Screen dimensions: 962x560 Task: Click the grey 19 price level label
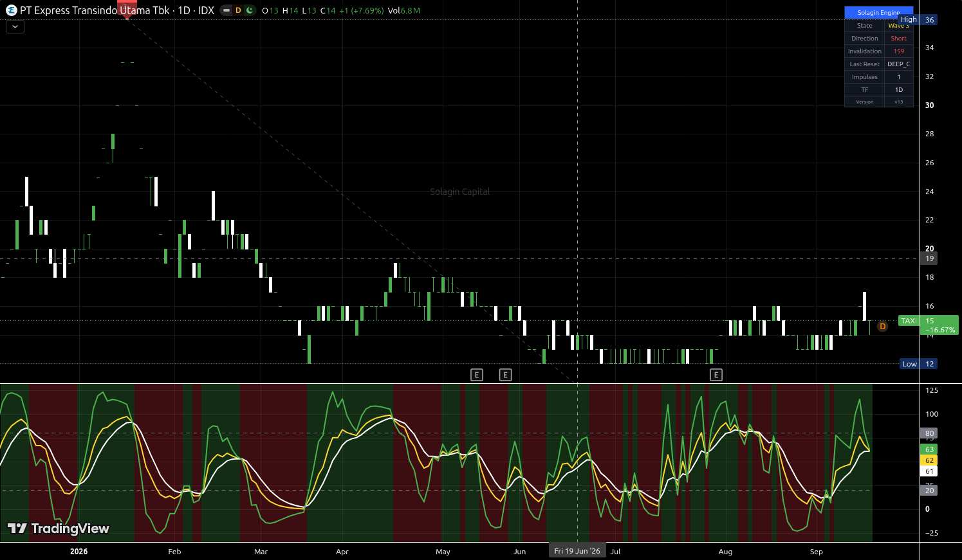point(929,258)
